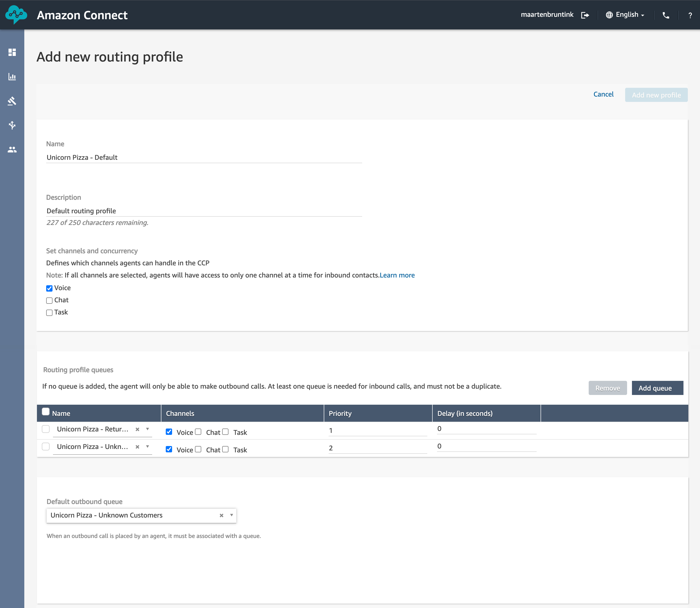Viewport: 700px width, 608px height.
Task: Tick the select-all checkbox in Name header
Action: (x=46, y=411)
